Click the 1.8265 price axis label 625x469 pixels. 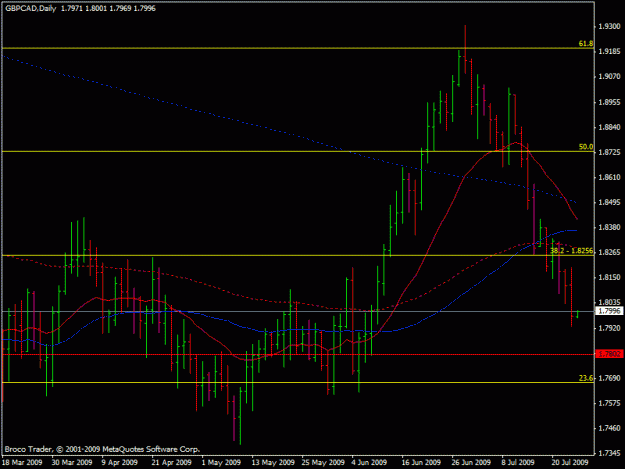tap(609, 252)
